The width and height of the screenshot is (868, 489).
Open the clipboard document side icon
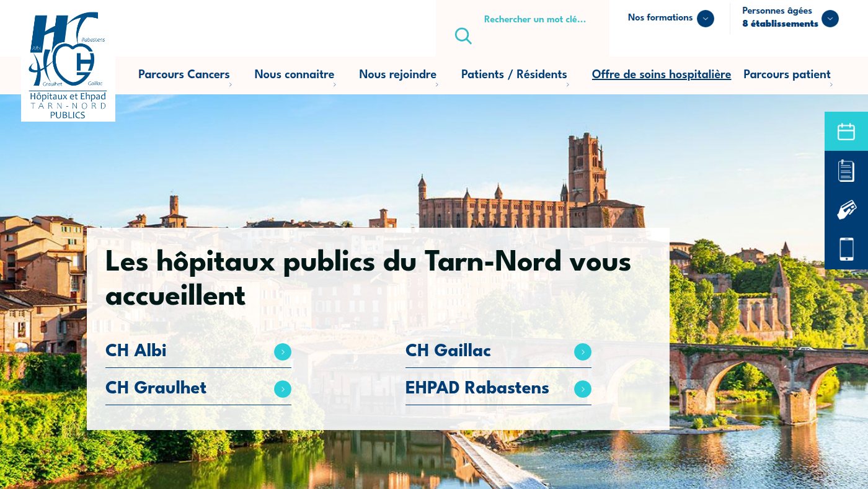pos(846,171)
